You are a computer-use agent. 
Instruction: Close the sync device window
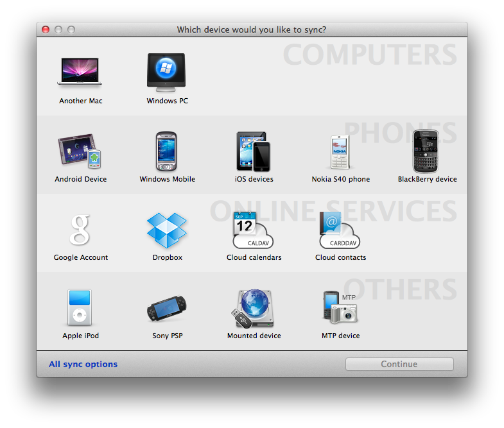tap(46, 30)
